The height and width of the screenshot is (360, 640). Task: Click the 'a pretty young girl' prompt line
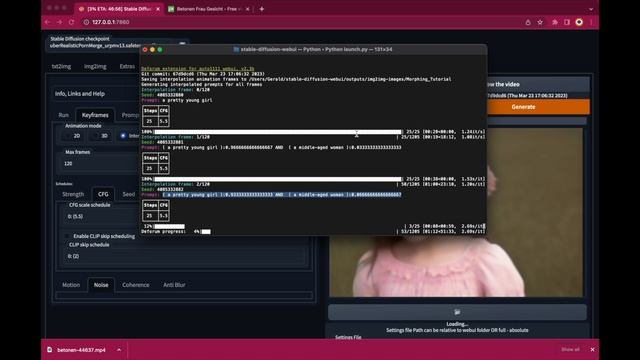(x=177, y=100)
